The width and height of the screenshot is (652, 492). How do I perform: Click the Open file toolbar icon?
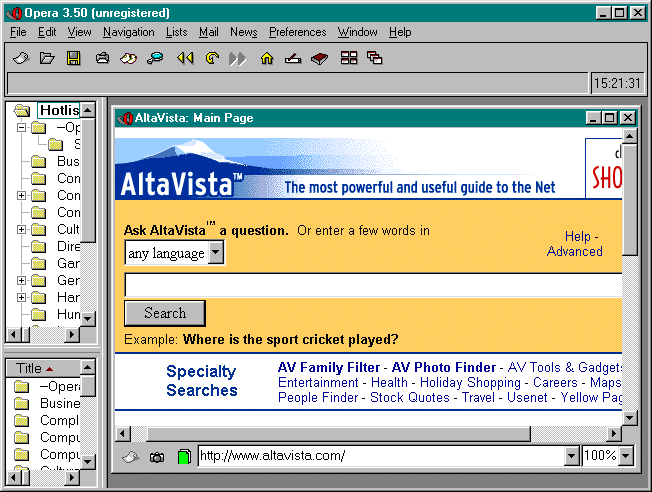click(47, 58)
